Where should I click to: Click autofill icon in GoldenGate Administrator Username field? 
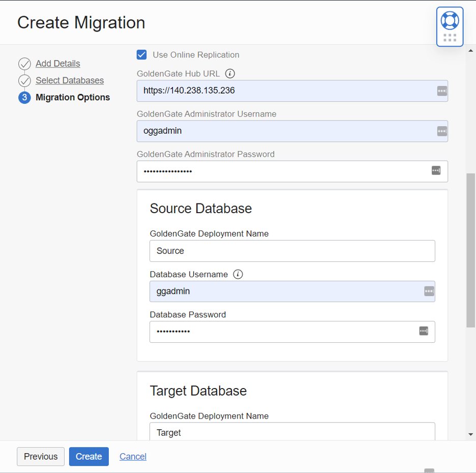click(x=442, y=131)
